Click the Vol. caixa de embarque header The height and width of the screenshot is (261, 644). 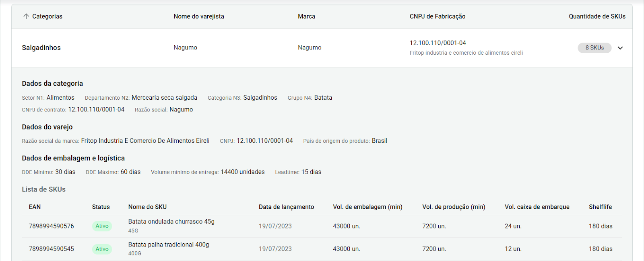click(x=537, y=207)
